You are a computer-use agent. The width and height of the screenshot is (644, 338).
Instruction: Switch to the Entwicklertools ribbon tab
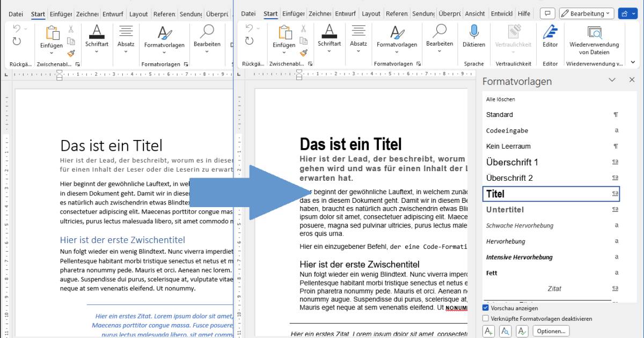point(501,13)
